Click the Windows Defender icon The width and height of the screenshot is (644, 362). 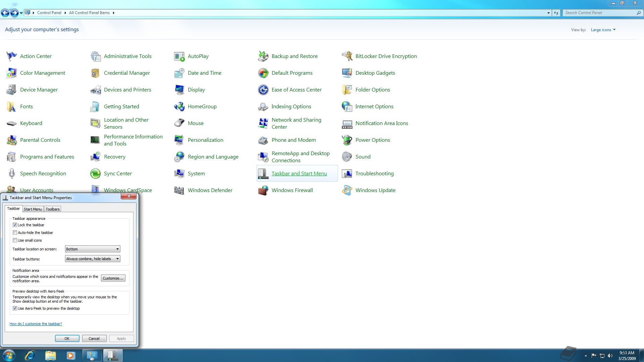coord(179,190)
